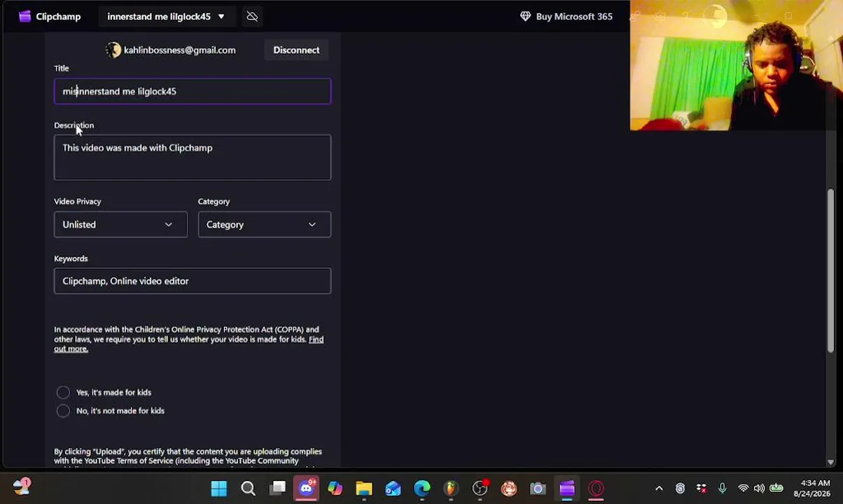Click the scrollbar down arrow
The height and width of the screenshot is (504, 843).
[x=831, y=462]
